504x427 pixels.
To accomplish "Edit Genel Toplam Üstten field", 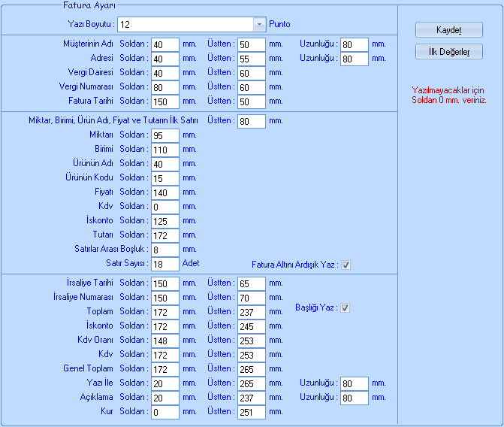I will [x=252, y=369].
